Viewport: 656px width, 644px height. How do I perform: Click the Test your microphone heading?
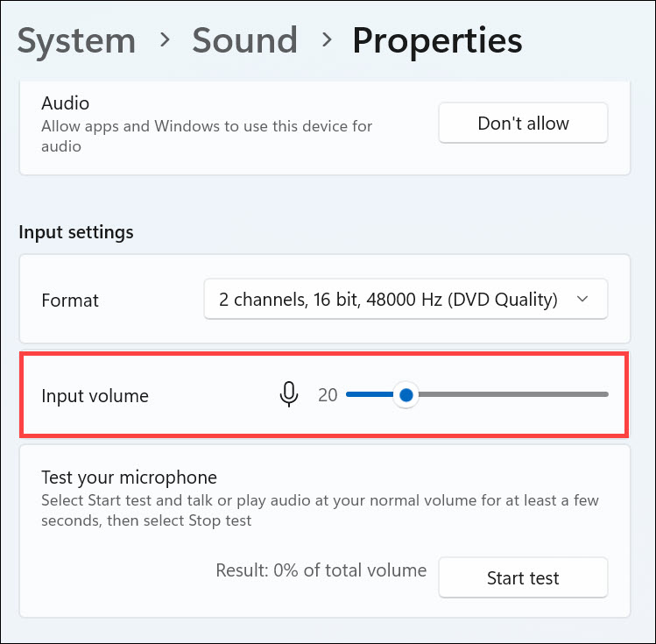pos(129,478)
